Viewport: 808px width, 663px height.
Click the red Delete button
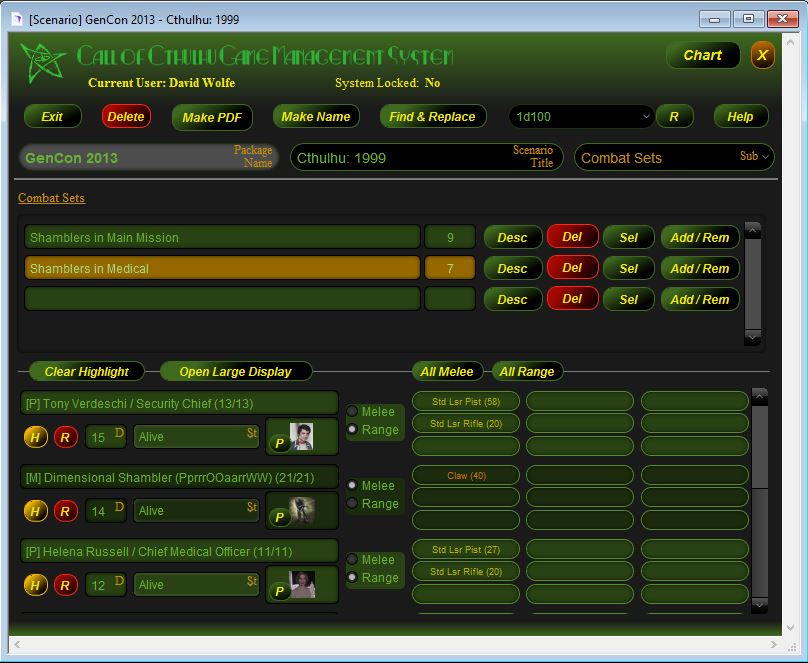pos(126,116)
